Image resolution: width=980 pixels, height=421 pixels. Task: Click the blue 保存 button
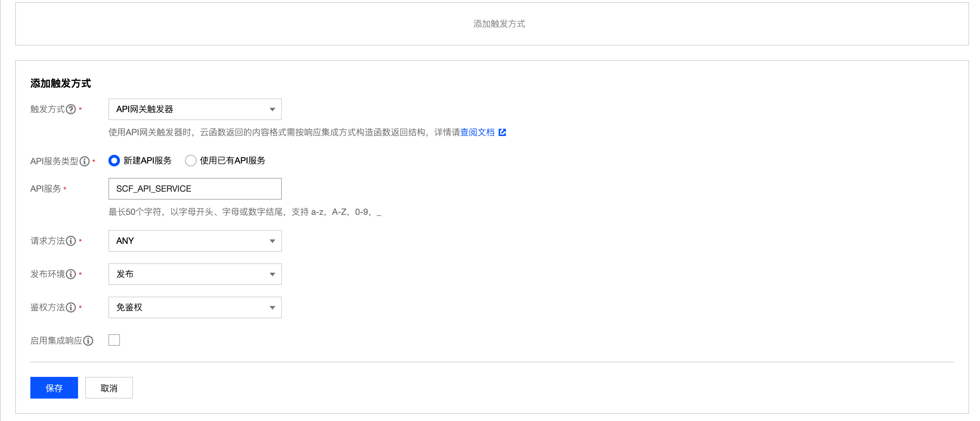pos(54,388)
